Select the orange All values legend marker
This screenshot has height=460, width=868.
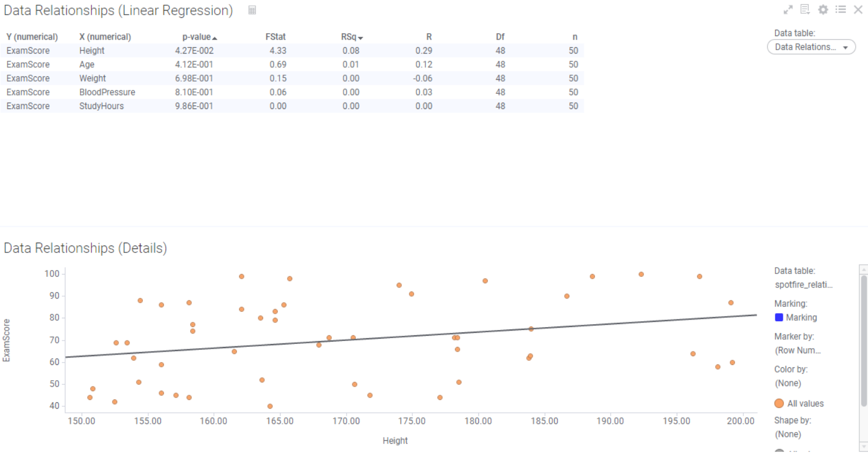coord(778,403)
